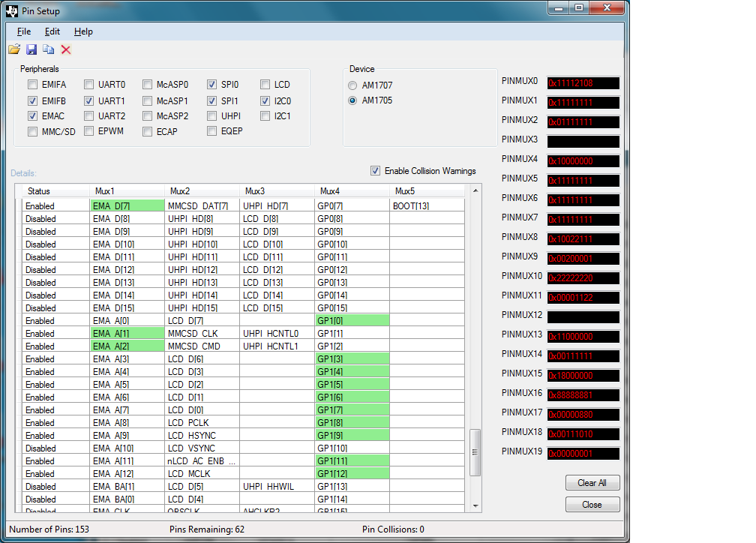Select the green EMA_D[7] cell
Viewport: 756px width, 543px height.
click(x=127, y=206)
